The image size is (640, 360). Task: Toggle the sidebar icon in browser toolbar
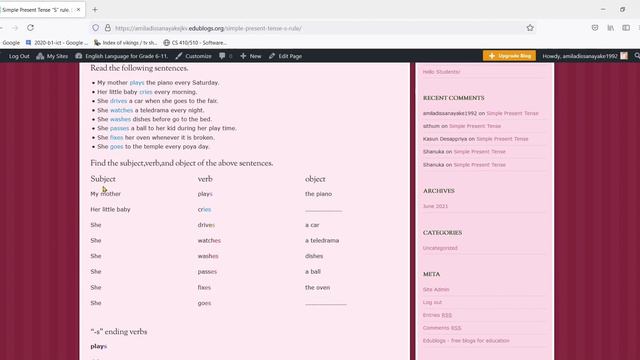(626, 28)
